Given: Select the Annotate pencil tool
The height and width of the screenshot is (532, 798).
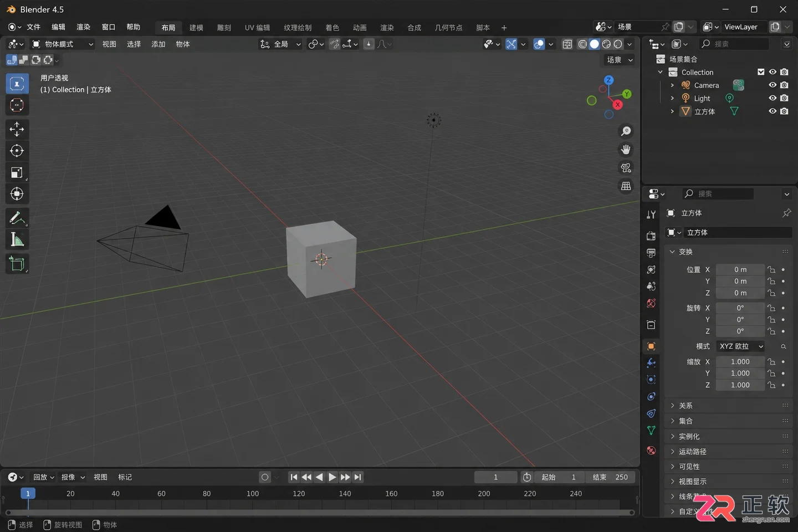Looking at the screenshot, I should click(17, 218).
